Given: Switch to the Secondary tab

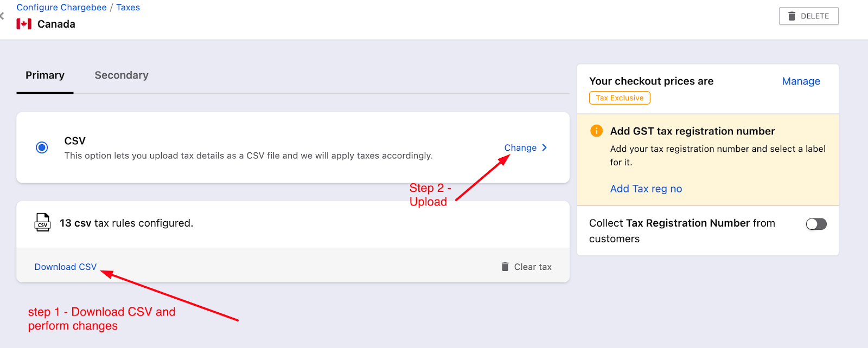Looking at the screenshot, I should pos(122,75).
